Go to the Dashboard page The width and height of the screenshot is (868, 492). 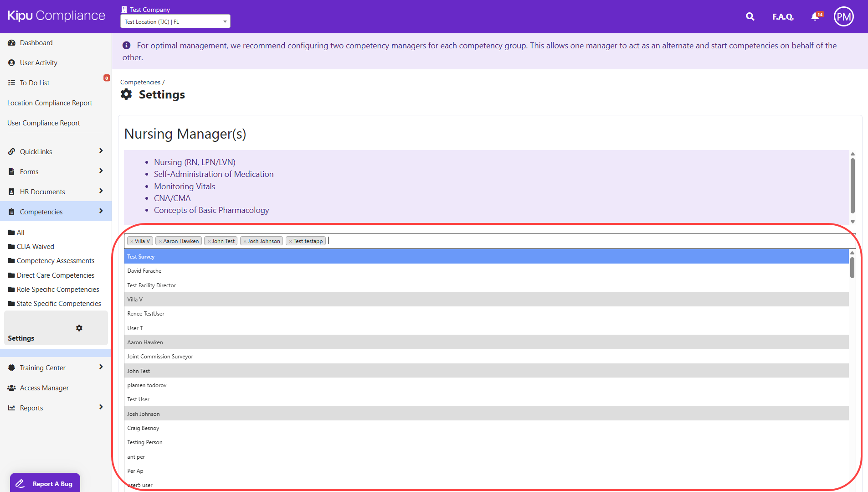pos(36,43)
